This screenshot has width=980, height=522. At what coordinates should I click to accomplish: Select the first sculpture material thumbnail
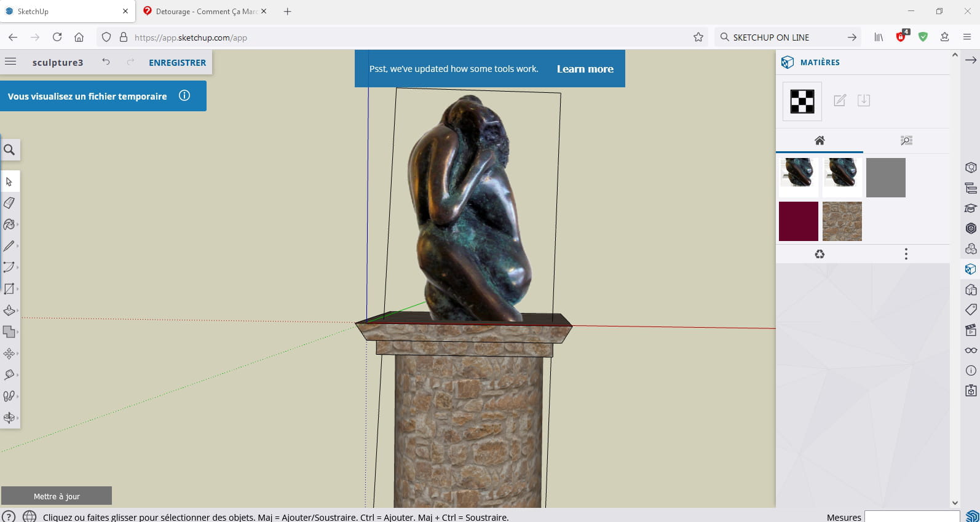(799, 178)
